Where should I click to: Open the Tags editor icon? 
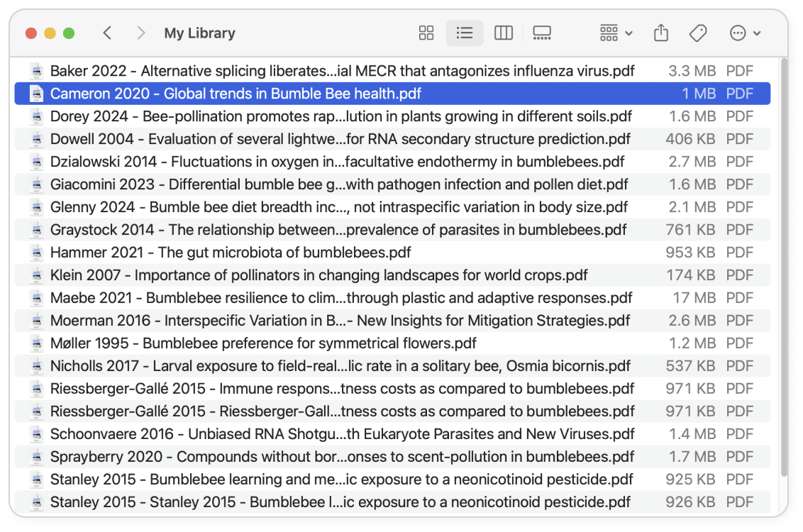(x=698, y=33)
